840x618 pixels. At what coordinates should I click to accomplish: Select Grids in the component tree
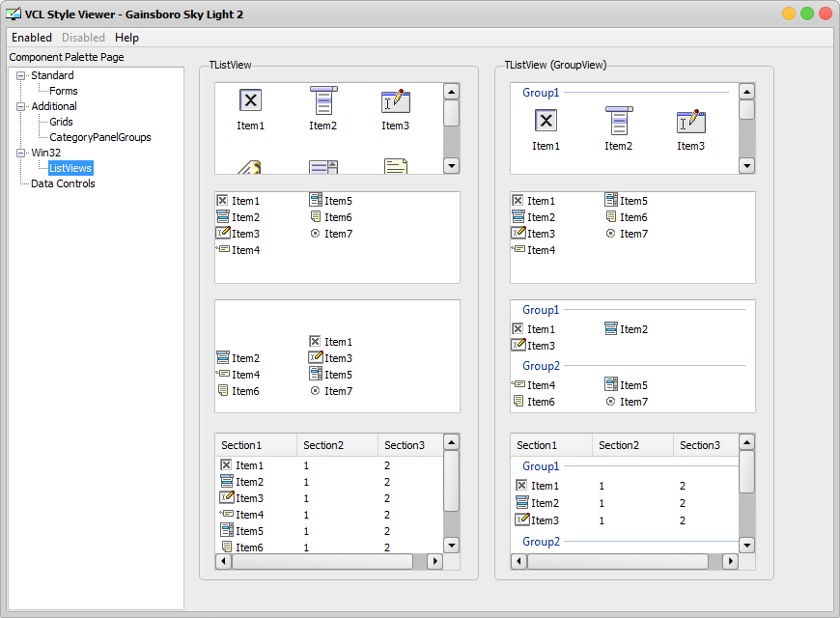click(61, 122)
